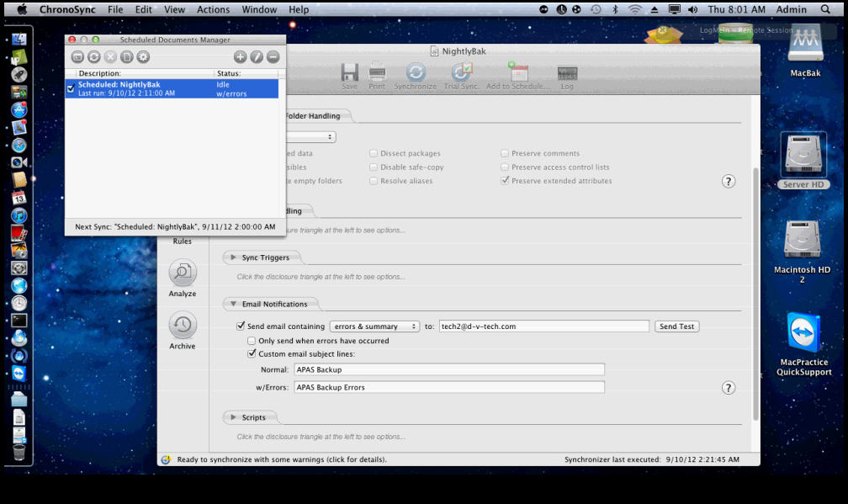Open the File menu
The height and width of the screenshot is (504, 848).
pyautogui.click(x=115, y=9)
